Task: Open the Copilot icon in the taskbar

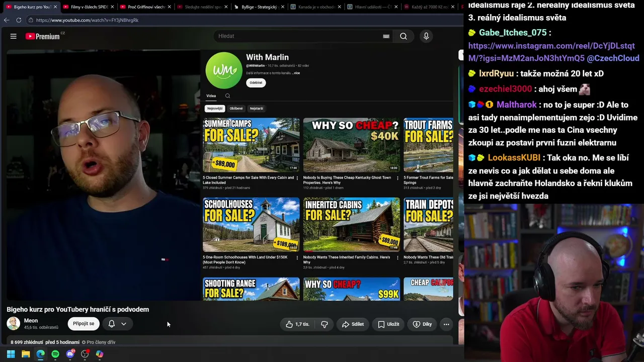Action: pos(100,354)
